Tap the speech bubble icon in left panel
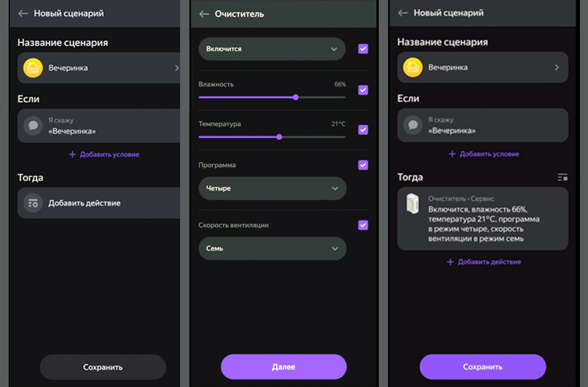Screen dimensions: 588x387 coord(33,126)
